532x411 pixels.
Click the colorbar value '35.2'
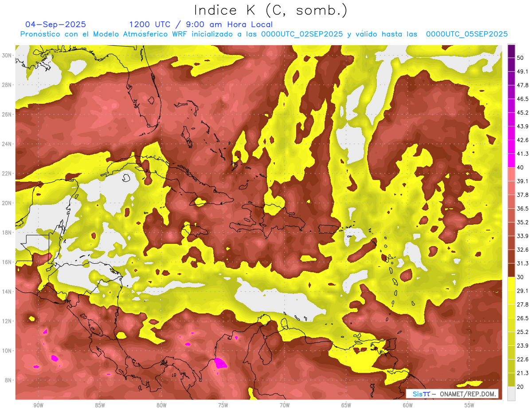[522, 222]
